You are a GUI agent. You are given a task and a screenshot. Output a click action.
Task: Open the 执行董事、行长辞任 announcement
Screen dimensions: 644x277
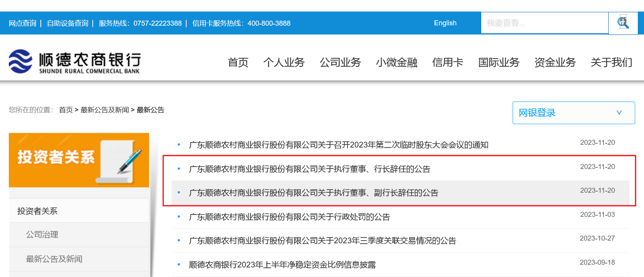point(310,169)
